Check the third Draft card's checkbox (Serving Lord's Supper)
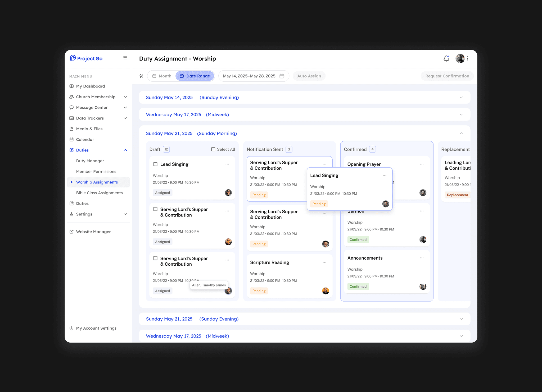 155,258
